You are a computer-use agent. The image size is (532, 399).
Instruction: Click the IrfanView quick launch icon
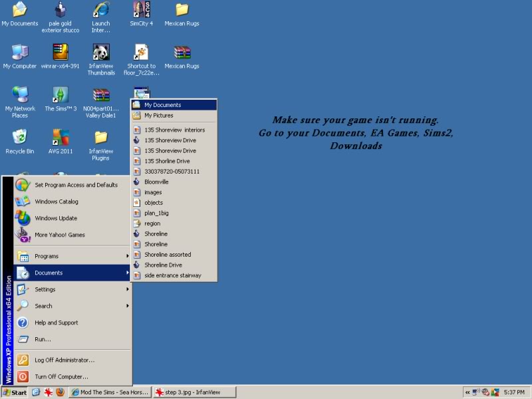[48, 392]
